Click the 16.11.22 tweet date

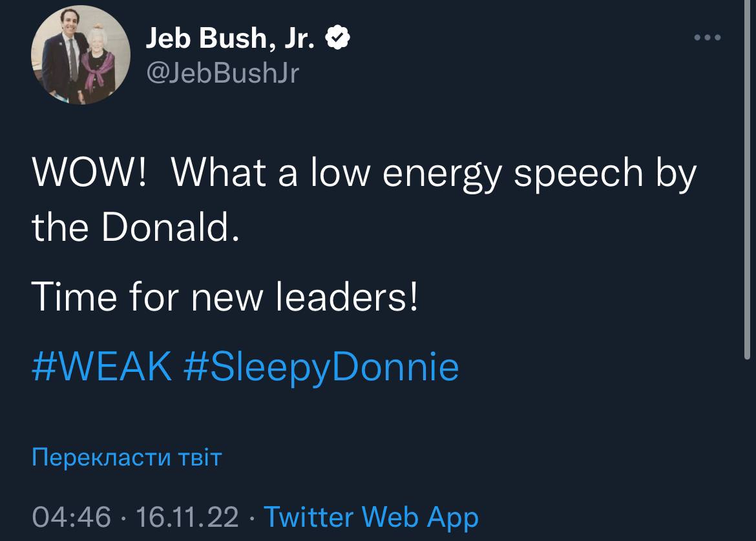pyautogui.click(x=184, y=516)
